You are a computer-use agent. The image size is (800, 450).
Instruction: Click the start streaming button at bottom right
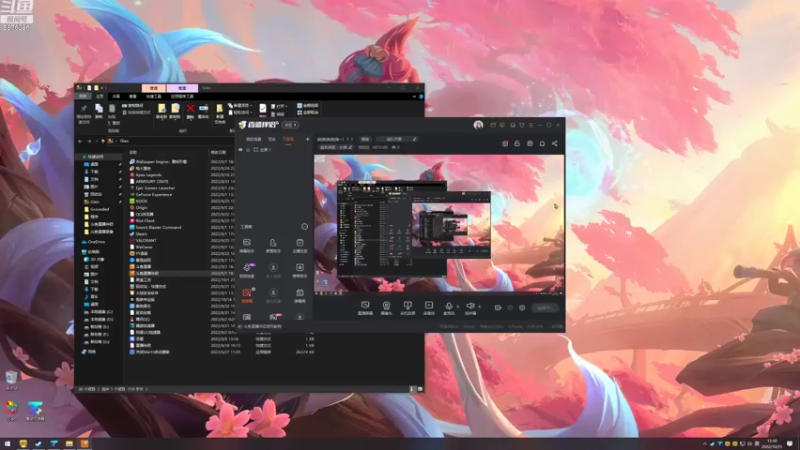pos(544,308)
